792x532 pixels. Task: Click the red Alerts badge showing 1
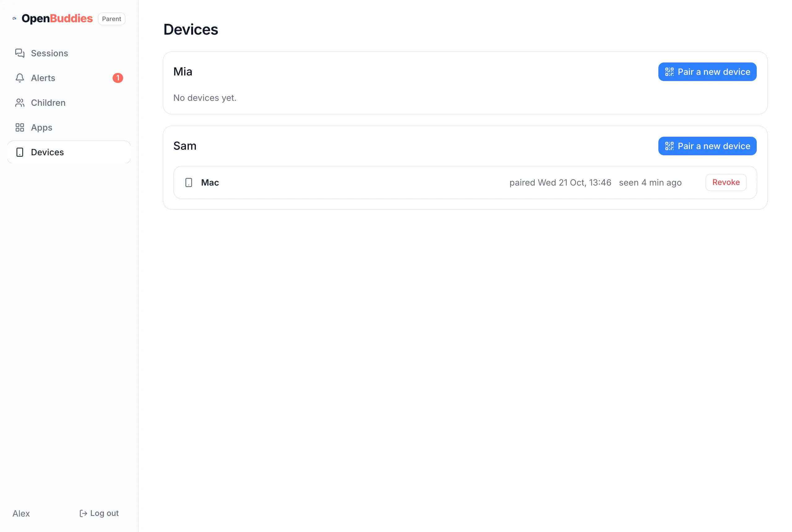click(118, 78)
